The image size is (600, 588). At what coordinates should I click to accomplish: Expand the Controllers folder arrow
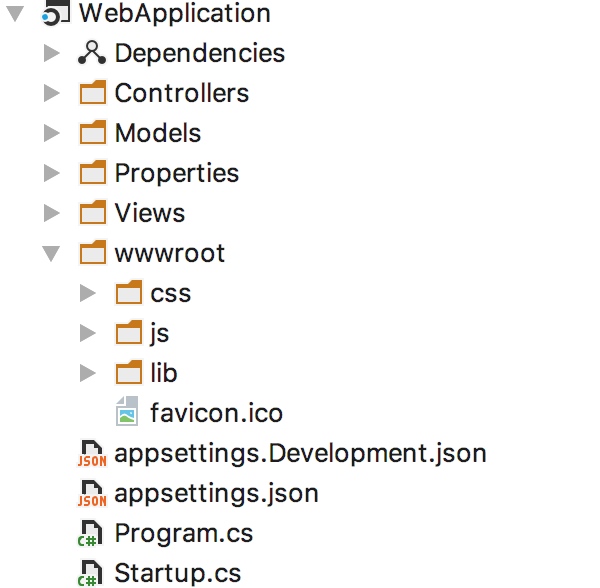(52, 93)
